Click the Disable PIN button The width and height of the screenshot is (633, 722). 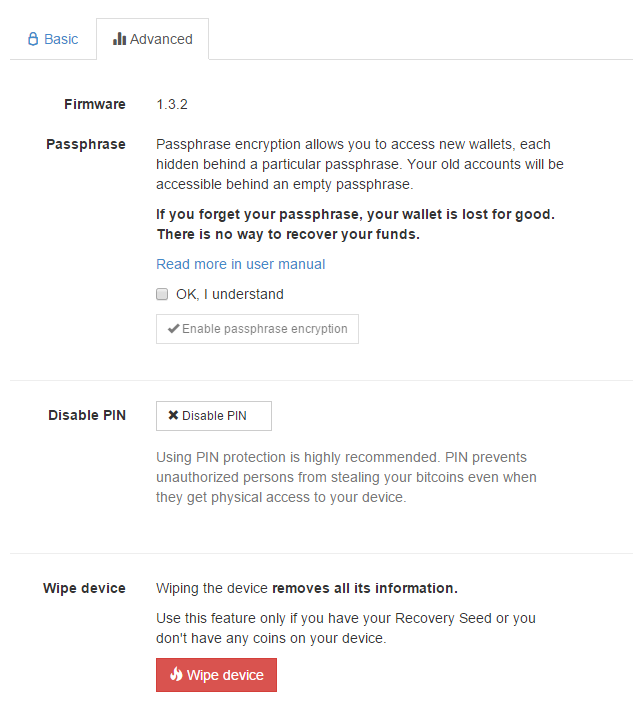(214, 416)
